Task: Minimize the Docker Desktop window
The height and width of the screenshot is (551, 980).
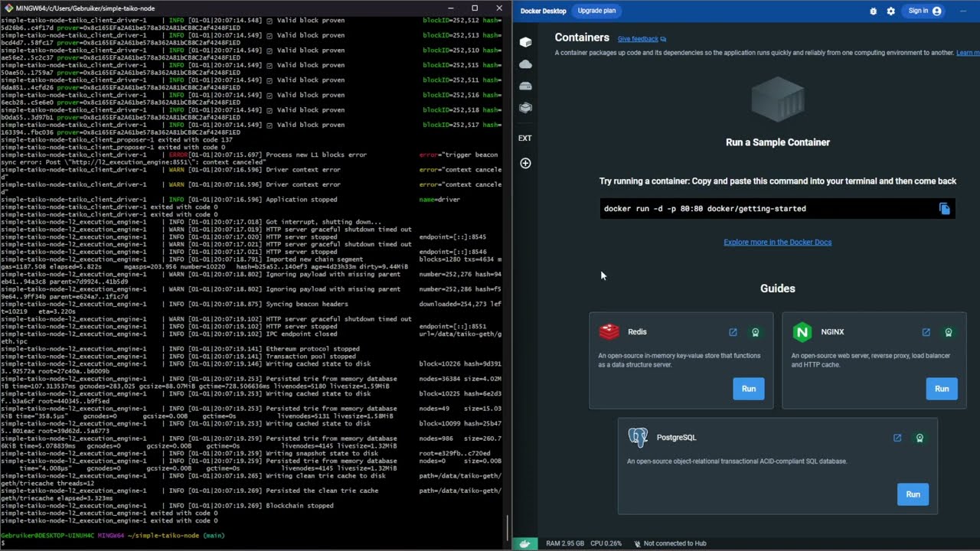Action: click(962, 11)
